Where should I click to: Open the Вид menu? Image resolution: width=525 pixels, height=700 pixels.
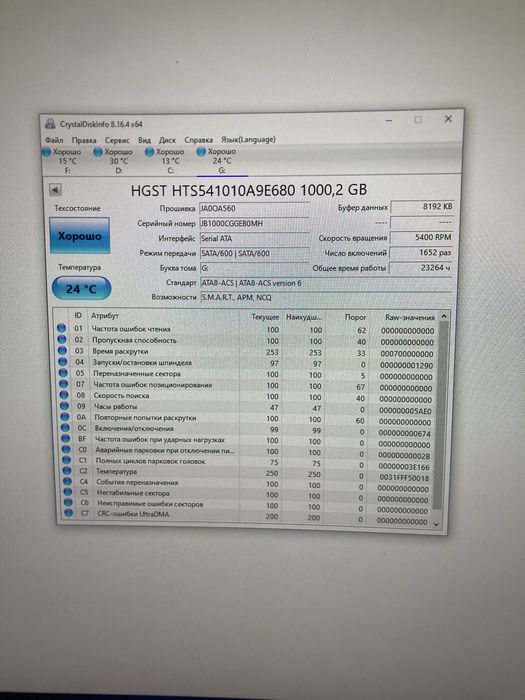pos(144,140)
